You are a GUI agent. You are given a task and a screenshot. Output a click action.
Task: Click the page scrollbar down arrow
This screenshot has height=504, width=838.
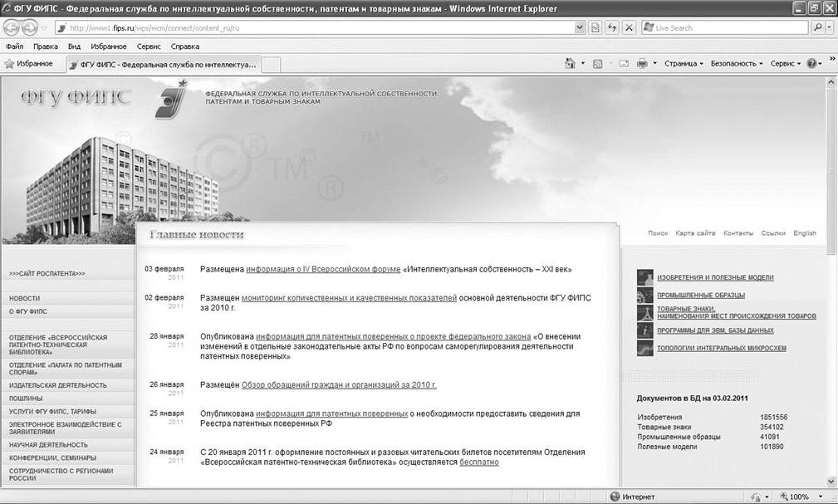831,481
